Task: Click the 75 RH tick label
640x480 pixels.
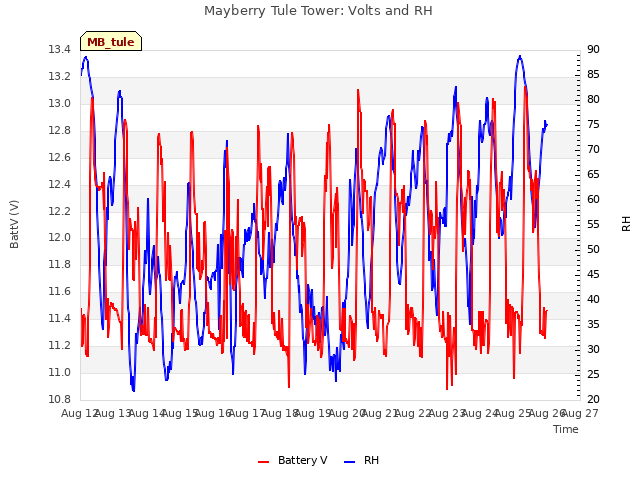Action: coord(593,124)
